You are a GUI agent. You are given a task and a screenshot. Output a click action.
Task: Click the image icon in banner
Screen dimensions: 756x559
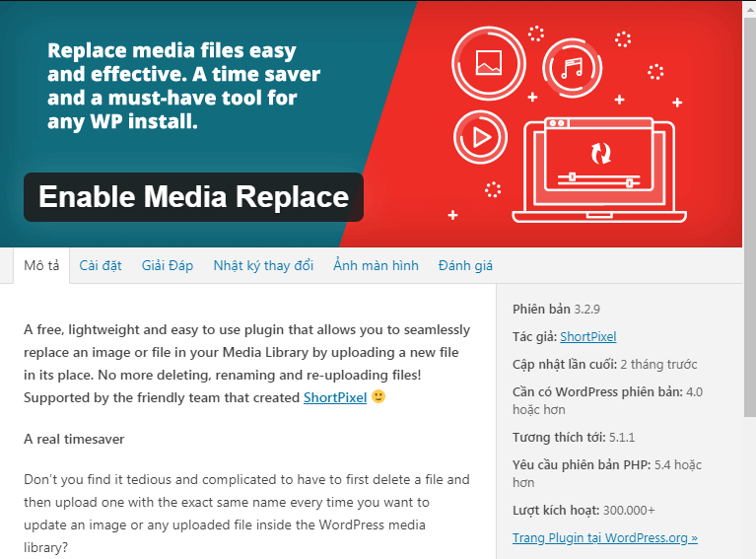coord(489,63)
